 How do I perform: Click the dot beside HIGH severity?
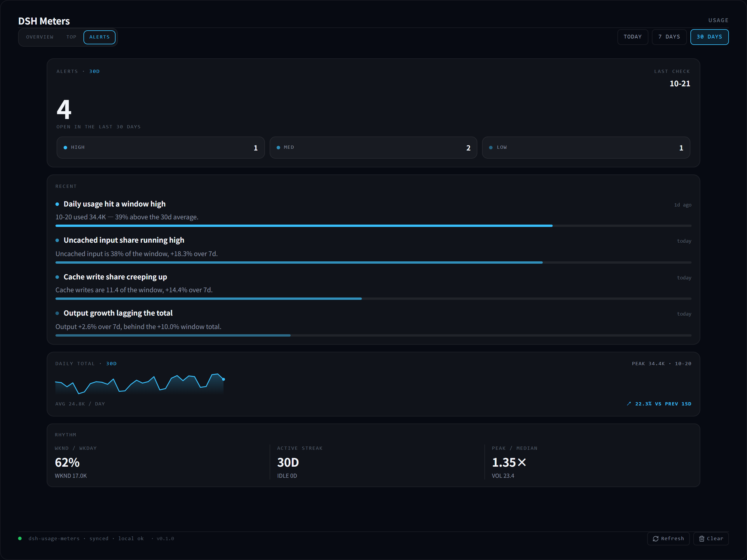coord(65,148)
